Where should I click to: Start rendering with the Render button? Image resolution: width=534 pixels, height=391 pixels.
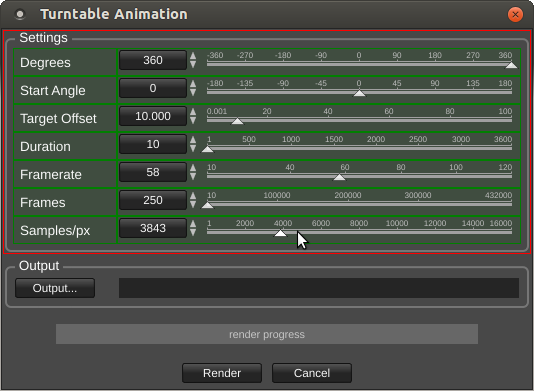click(222, 373)
